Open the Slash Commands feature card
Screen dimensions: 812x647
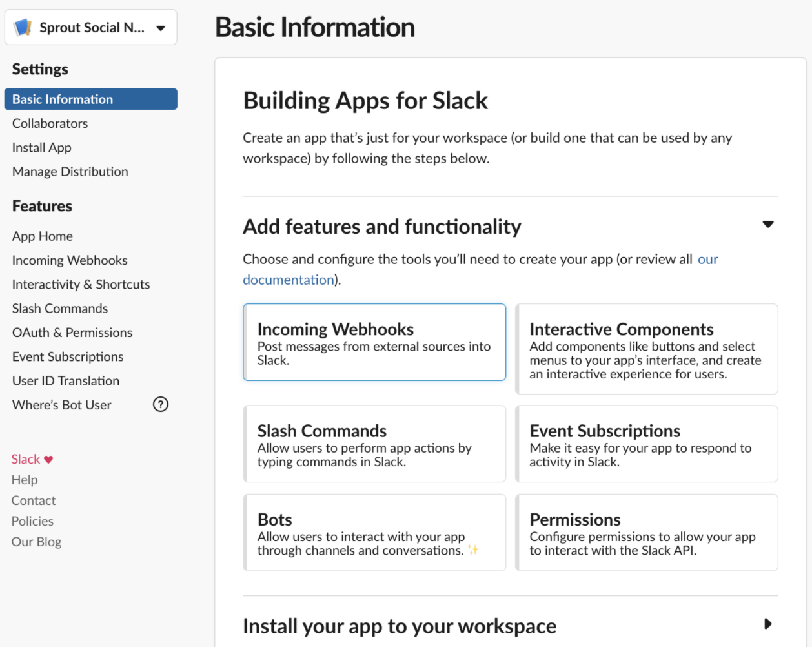coord(374,444)
